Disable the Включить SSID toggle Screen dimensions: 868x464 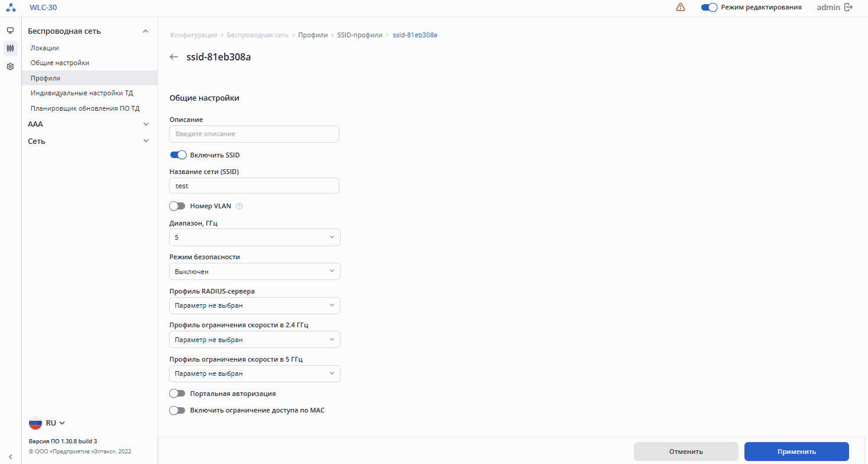[178, 155]
